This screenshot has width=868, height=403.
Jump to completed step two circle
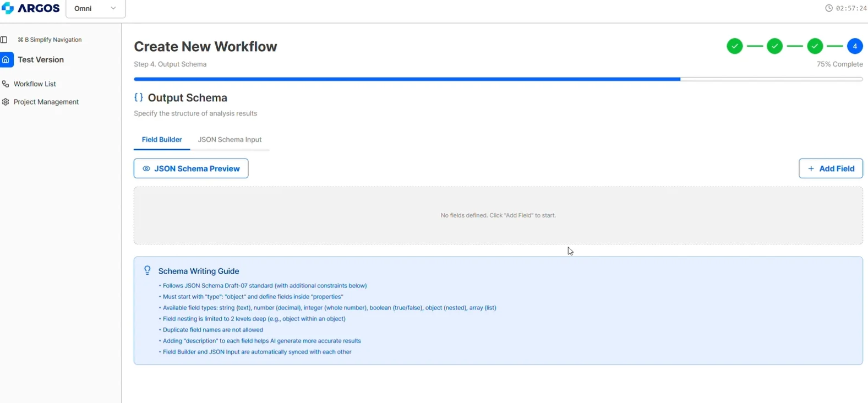coord(774,46)
